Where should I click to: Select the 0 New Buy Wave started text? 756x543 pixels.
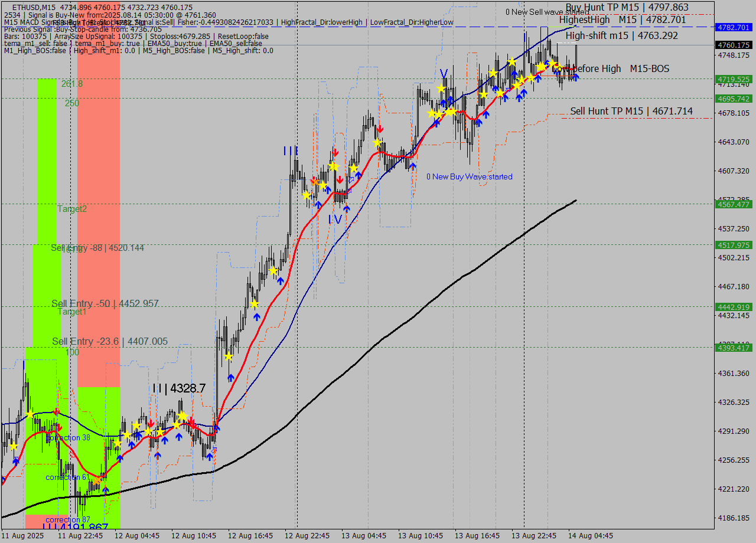[470, 176]
